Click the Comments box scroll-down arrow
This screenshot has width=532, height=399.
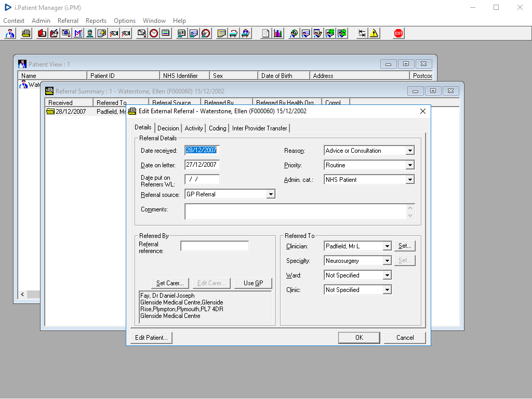point(410,216)
